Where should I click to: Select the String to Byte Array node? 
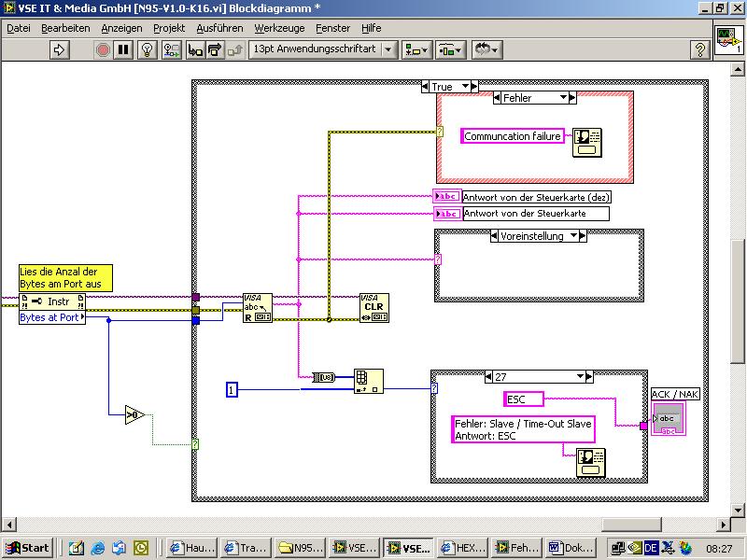coord(324,377)
